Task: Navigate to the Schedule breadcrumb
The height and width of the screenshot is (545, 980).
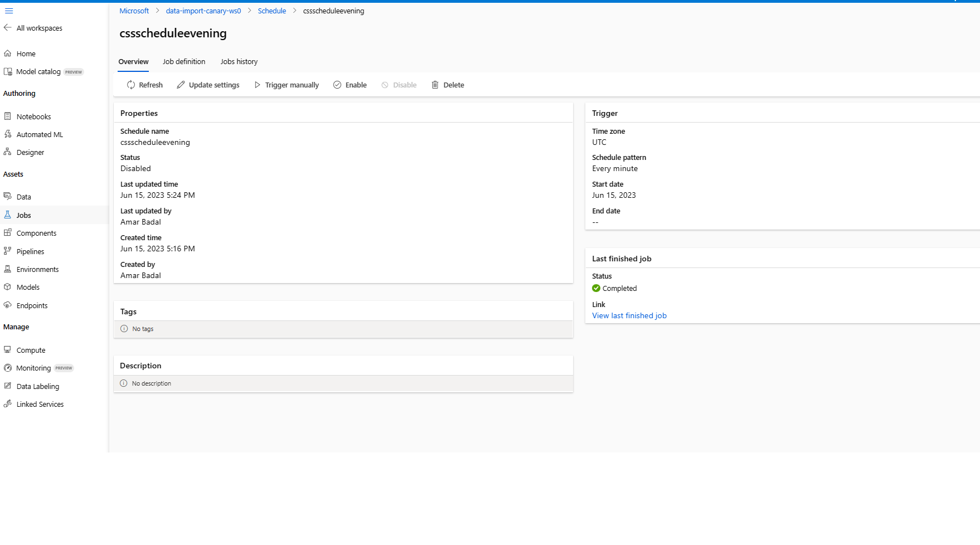Action: 271,10
